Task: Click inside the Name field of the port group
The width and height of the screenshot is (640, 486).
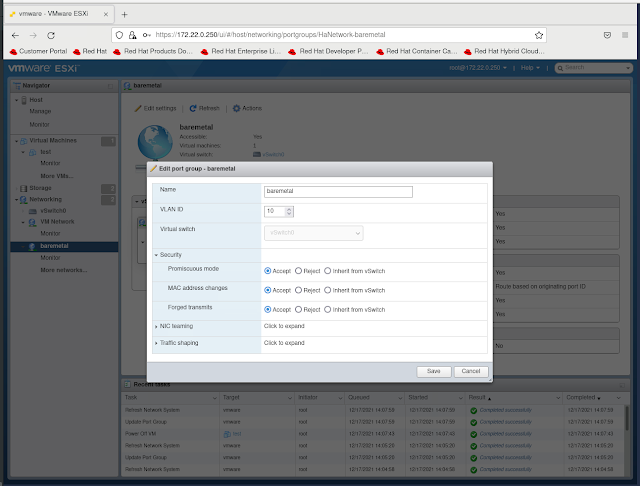Action: pyautogui.click(x=338, y=192)
